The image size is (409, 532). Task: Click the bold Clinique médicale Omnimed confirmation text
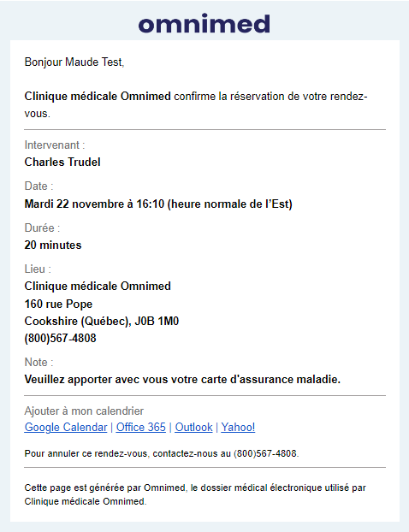(x=98, y=97)
